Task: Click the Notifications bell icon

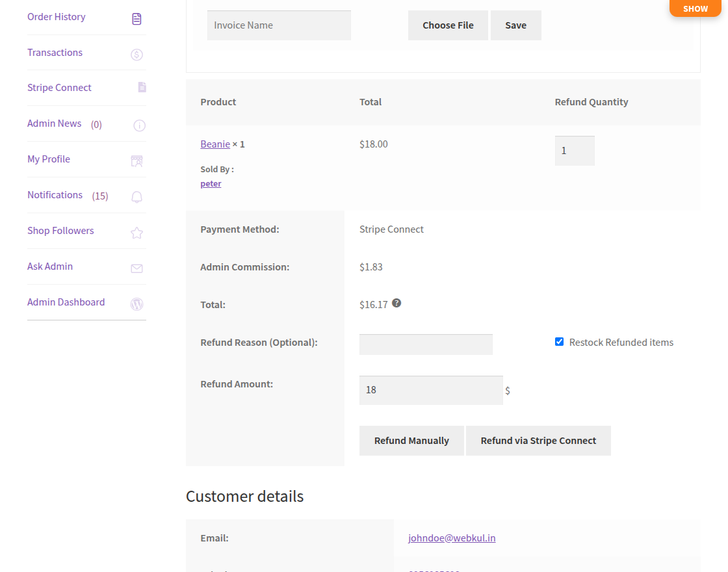Action: [x=136, y=197]
